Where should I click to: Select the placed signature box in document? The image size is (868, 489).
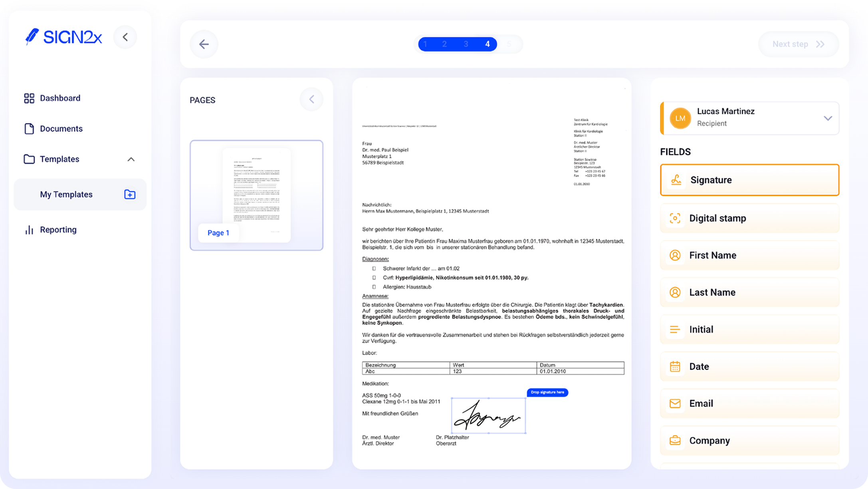click(x=488, y=415)
